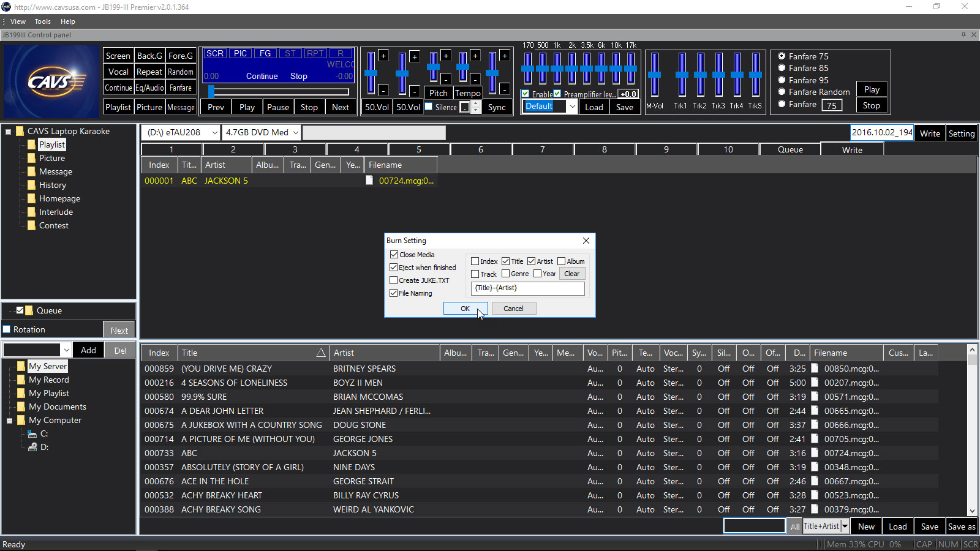Click the M-Vol master volume slider
Viewport: 980px width, 551px height.
click(x=655, y=75)
